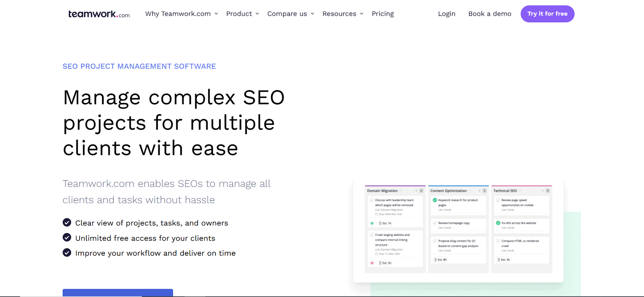Click the teamwork.com logo

pos(98,14)
